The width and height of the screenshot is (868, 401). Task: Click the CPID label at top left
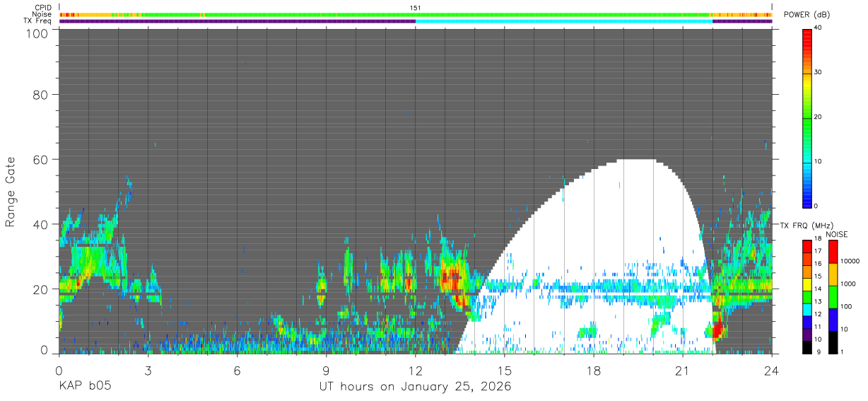[42, 7]
